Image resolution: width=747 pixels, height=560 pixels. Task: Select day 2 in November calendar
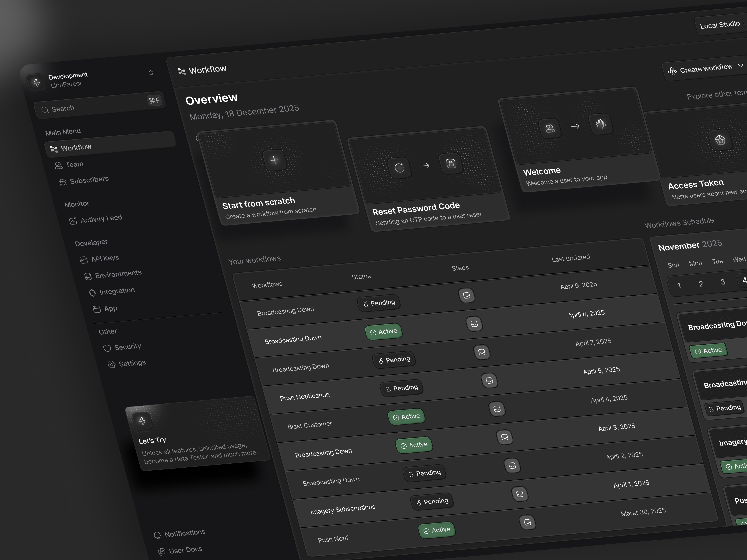[x=701, y=283]
